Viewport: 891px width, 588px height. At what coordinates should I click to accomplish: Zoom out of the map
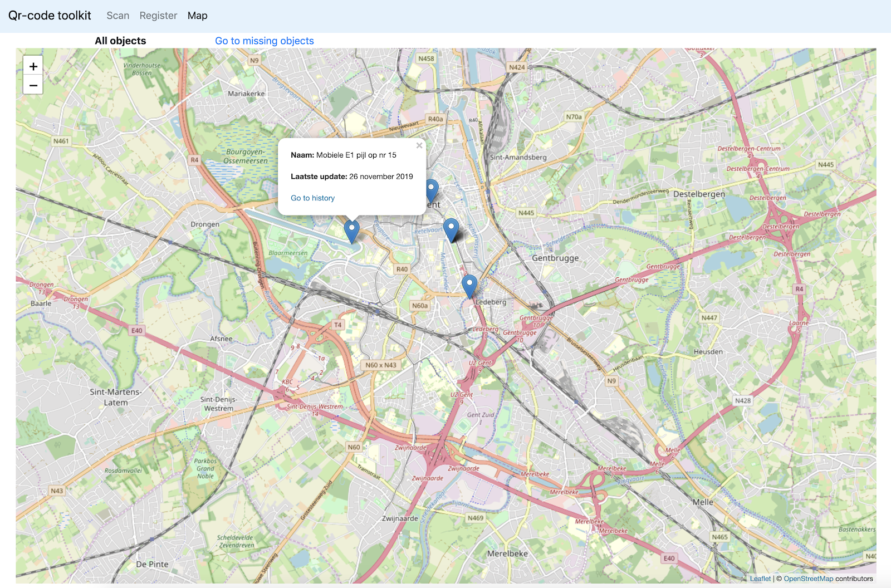[x=33, y=85]
